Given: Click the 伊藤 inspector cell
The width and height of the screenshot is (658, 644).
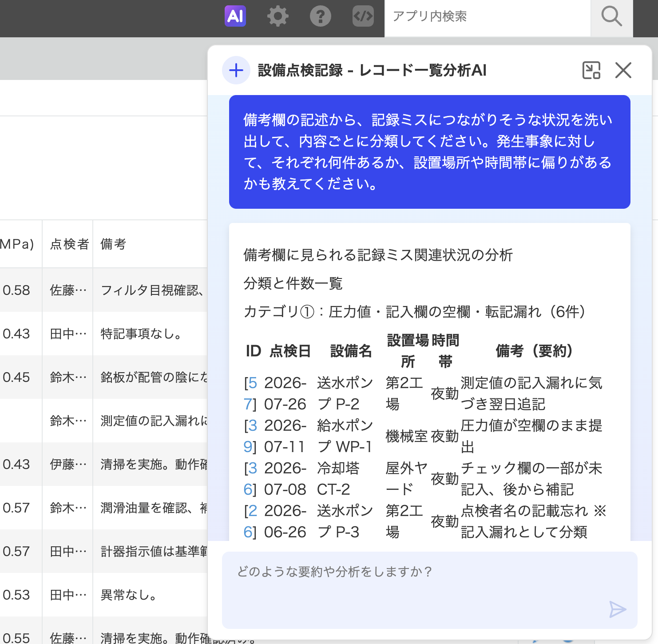Looking at the screenshot, I should pos(68,464).
